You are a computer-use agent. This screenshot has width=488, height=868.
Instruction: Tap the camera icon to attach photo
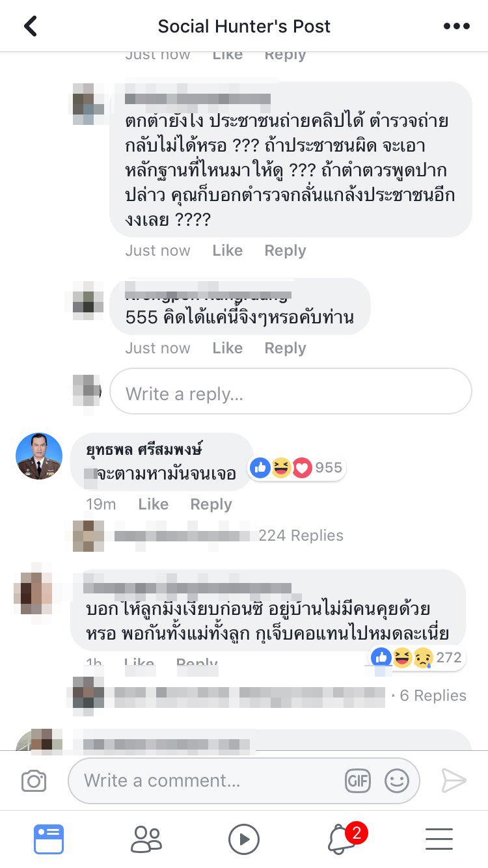34,781
